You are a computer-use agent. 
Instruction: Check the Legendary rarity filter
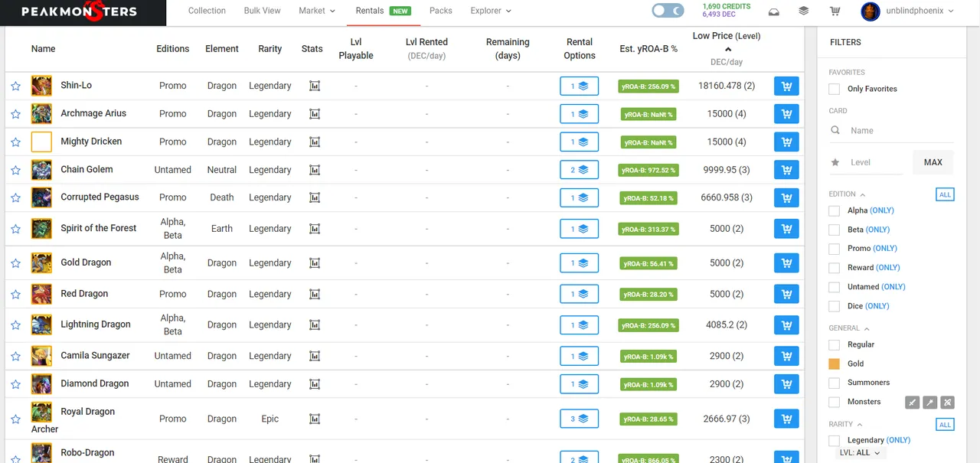[x=835, y=440]
